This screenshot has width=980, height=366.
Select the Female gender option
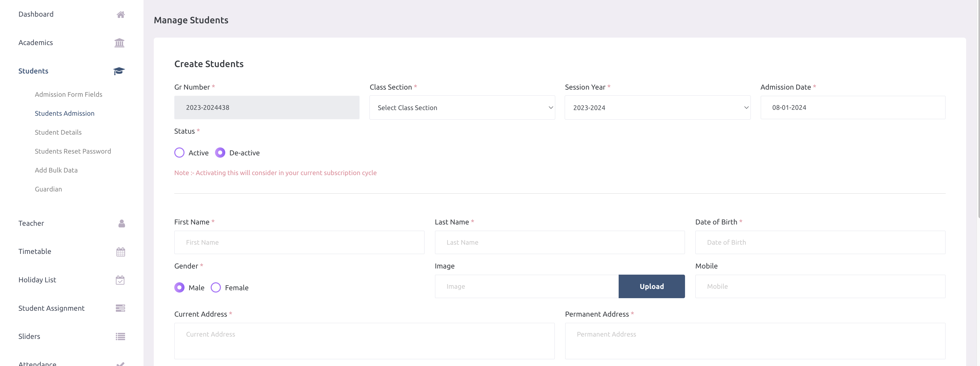(x=216, y=288)
